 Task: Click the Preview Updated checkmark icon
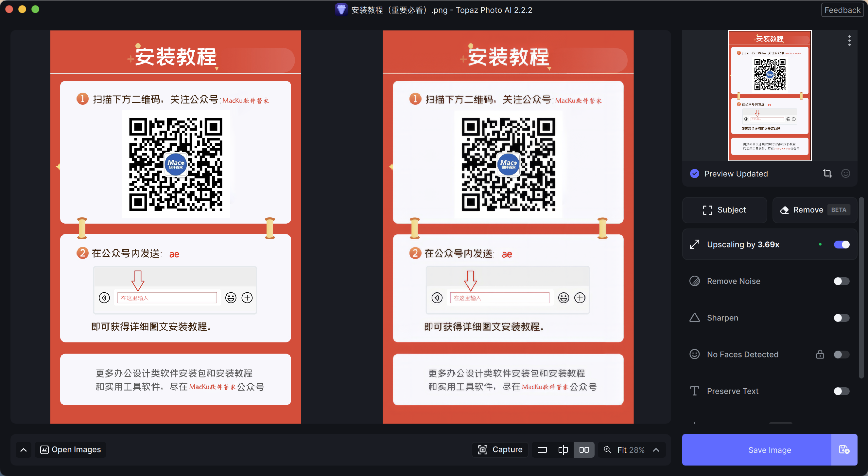(694, 174)
